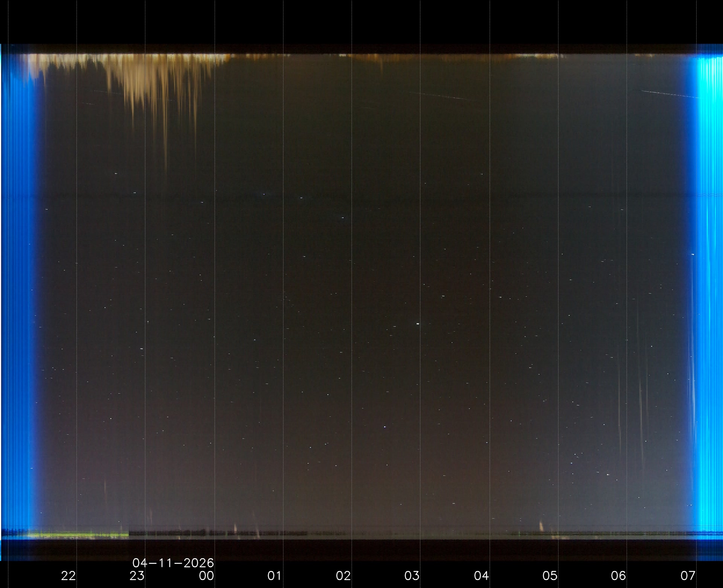
Task: Click the brightest star above the 03 label
Action: (418, 323)
